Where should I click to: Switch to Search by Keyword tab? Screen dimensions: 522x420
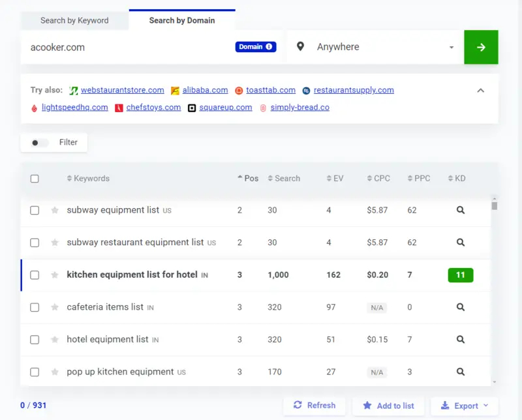(74, 20)
